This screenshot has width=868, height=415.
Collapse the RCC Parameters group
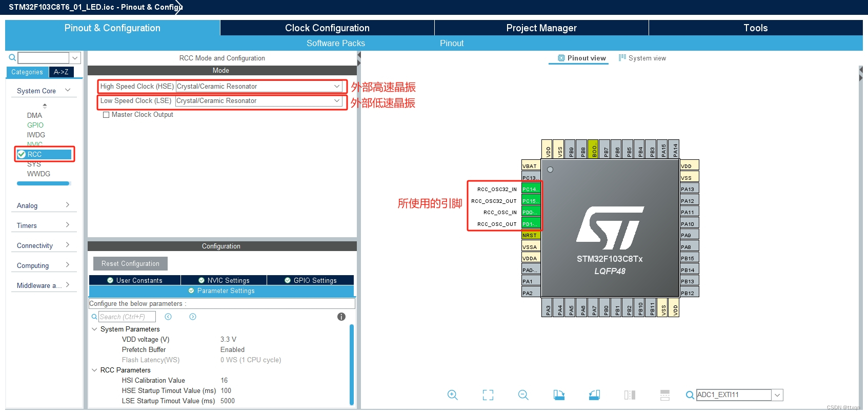[x=94, y=370]
